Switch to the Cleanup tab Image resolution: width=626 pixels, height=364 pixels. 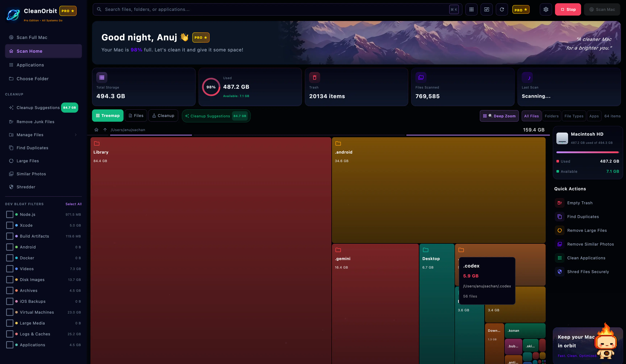pos(163,116)
